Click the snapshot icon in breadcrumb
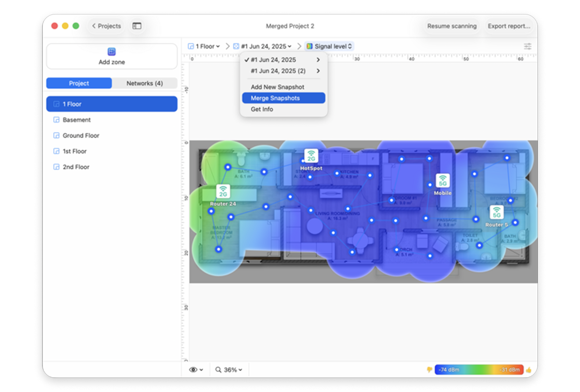 236,46
